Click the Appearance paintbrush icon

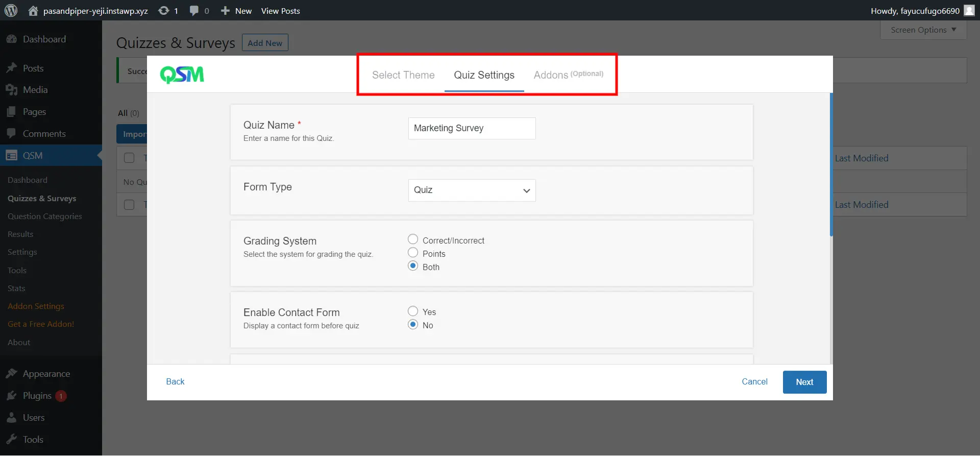coord(11,374)
